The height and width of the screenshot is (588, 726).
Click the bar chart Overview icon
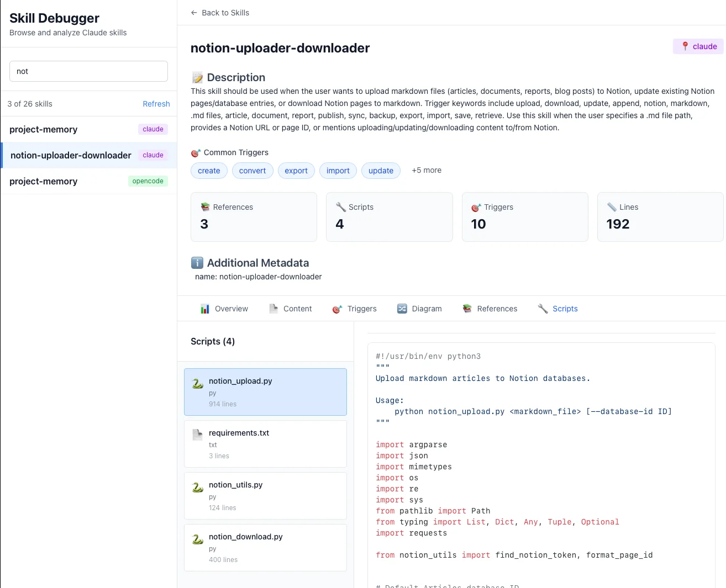[x=205, y=309]
